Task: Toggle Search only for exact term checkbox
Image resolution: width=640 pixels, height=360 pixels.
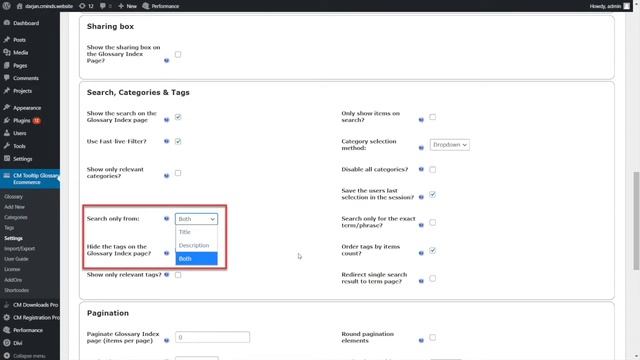Action: click(x=433, y=222)
